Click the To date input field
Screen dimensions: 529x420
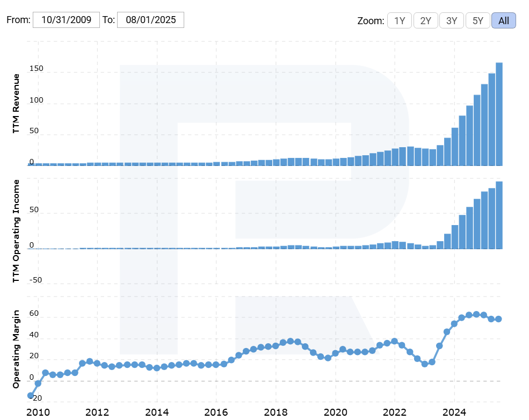pyautogui.click(x=150, y=20)
